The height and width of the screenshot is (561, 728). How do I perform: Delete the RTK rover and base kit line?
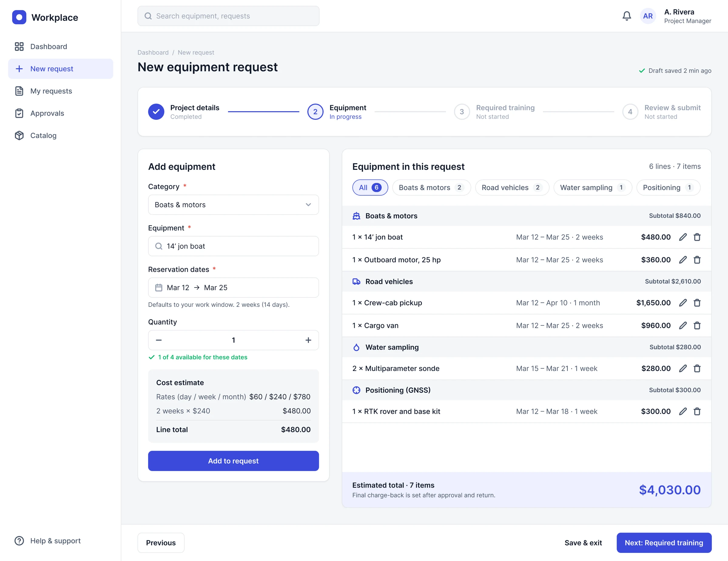click(x=697, y=411)
